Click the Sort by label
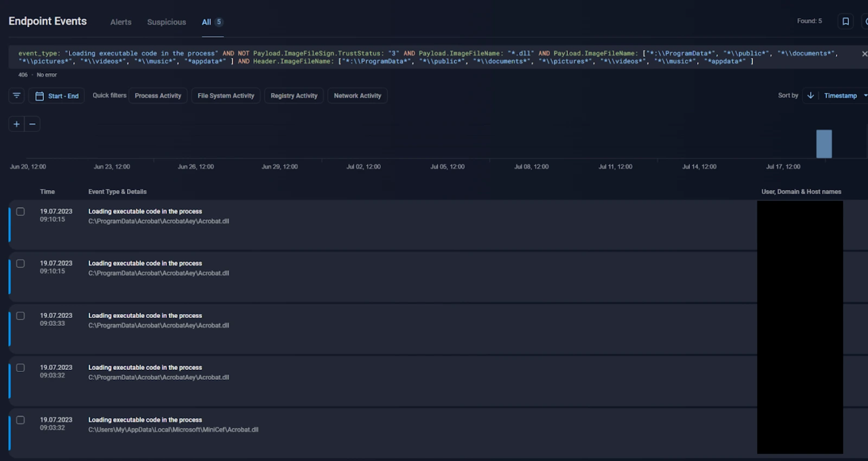This screenshot has height=461, width=868. (788, 95)
